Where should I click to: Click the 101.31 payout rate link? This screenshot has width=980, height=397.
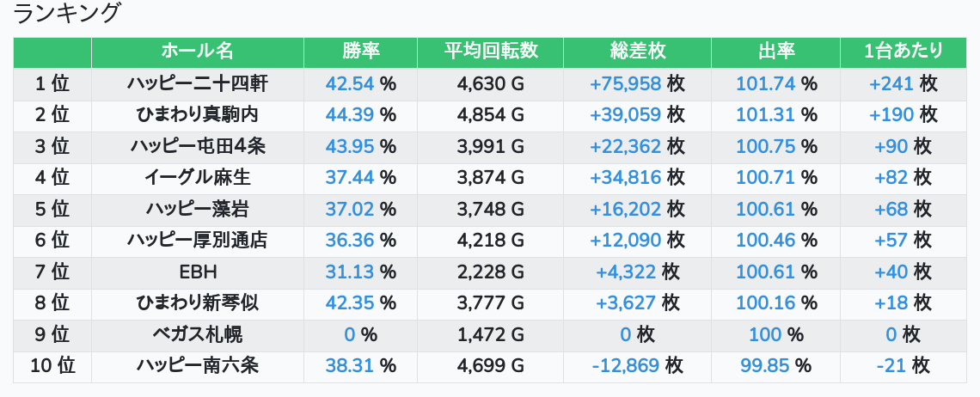(766, 115)
